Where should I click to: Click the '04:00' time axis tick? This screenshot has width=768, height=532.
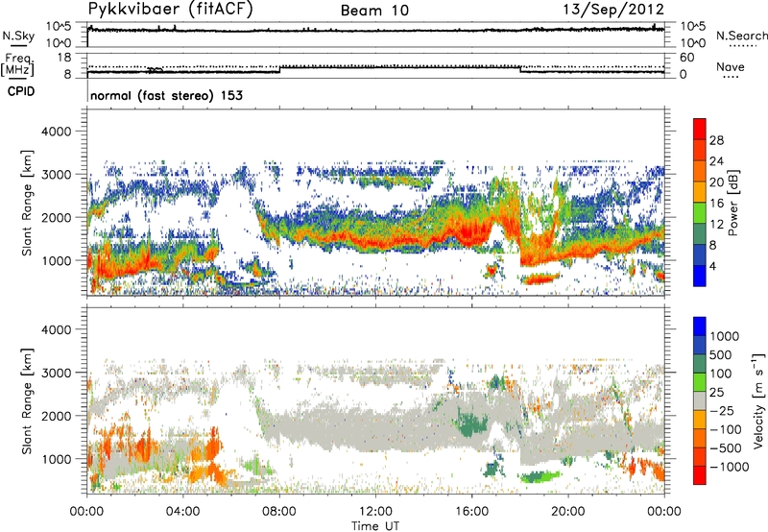(x=182, y=511)
